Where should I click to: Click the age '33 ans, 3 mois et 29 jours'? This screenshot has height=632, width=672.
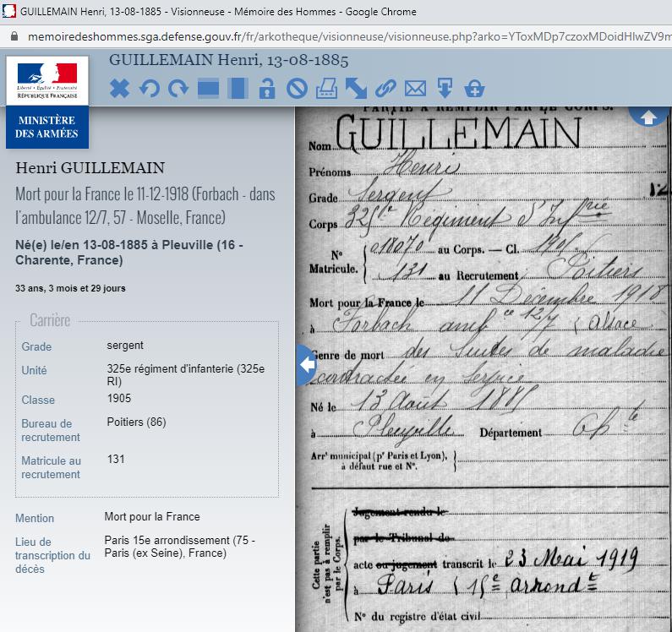pos(70,288)
